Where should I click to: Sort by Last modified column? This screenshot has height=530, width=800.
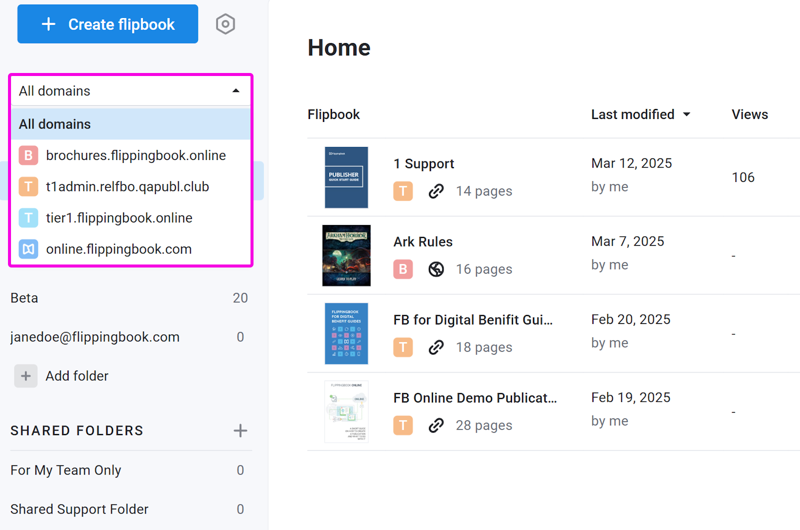(x=640, y=114)
